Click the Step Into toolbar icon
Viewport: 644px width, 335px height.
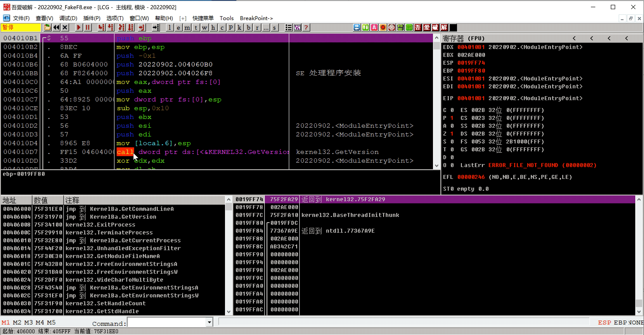[x=101, y=28]
